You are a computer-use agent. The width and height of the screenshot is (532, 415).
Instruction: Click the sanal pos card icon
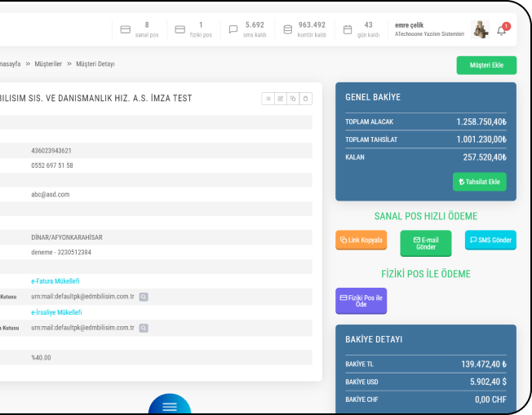pyautogui.click(x=125, y=29)
